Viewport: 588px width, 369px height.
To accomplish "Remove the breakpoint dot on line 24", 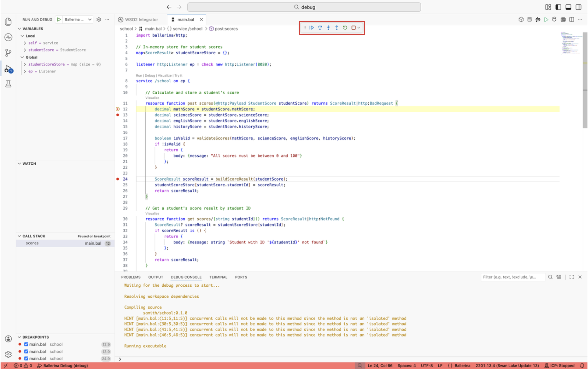I will point(118,179).
